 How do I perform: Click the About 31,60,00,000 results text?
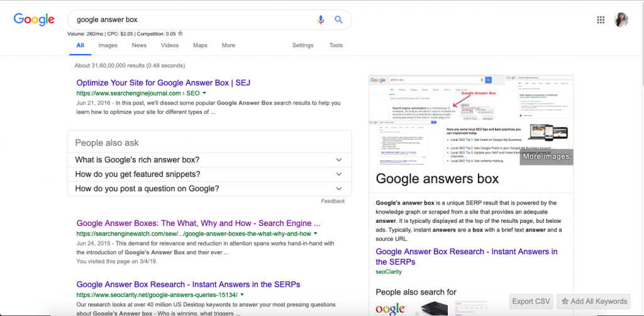pos(130,65)
